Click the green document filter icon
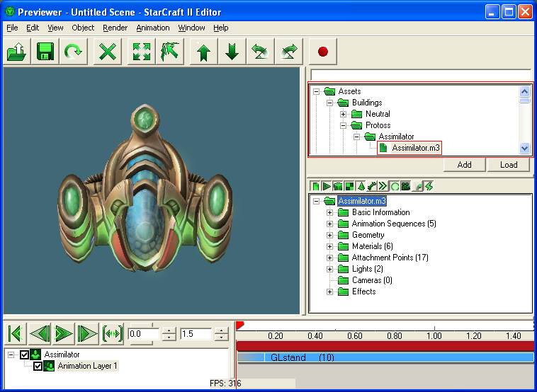The height and width of the screenshot is (392, 537). (315, 186)
